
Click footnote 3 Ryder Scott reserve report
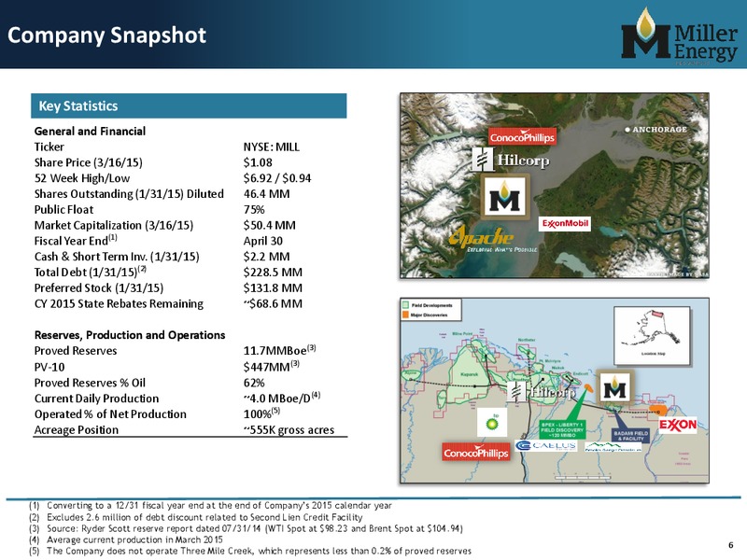coord(246,528)
